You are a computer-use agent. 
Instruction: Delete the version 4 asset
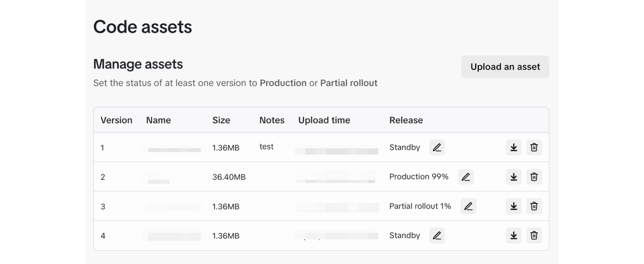click(x=534, y=235)
